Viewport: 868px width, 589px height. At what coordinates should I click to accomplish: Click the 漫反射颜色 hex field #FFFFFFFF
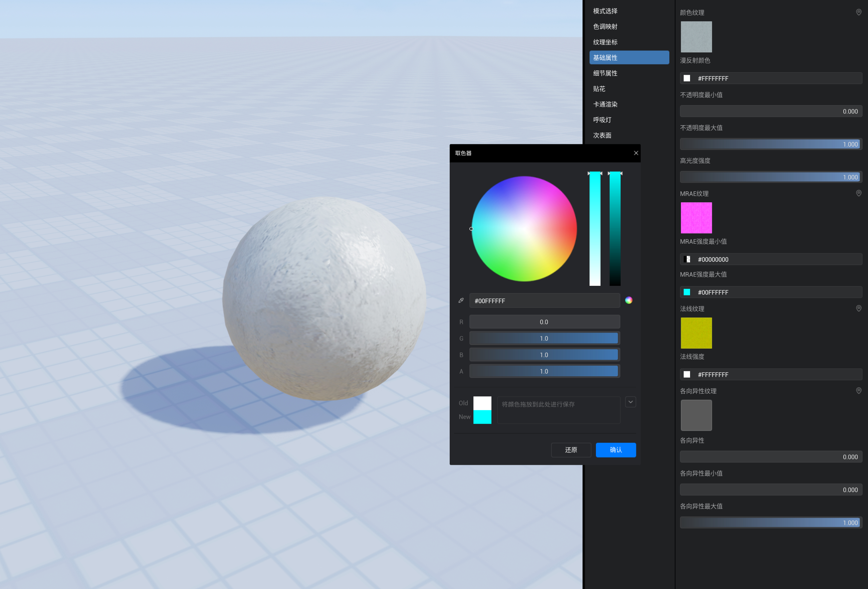point(771,78)
